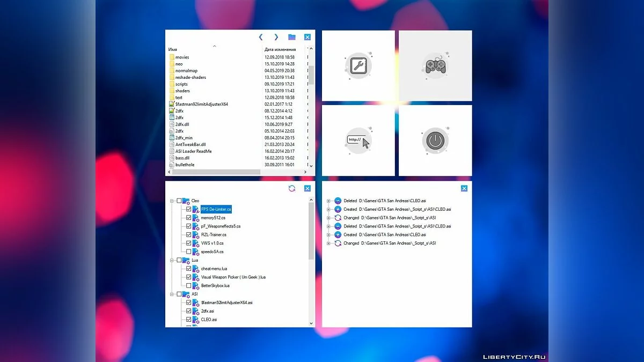Select the RZL-Trainer.cs script entry
The height and width of the screenshot is (362, 644).
point(213,235)
